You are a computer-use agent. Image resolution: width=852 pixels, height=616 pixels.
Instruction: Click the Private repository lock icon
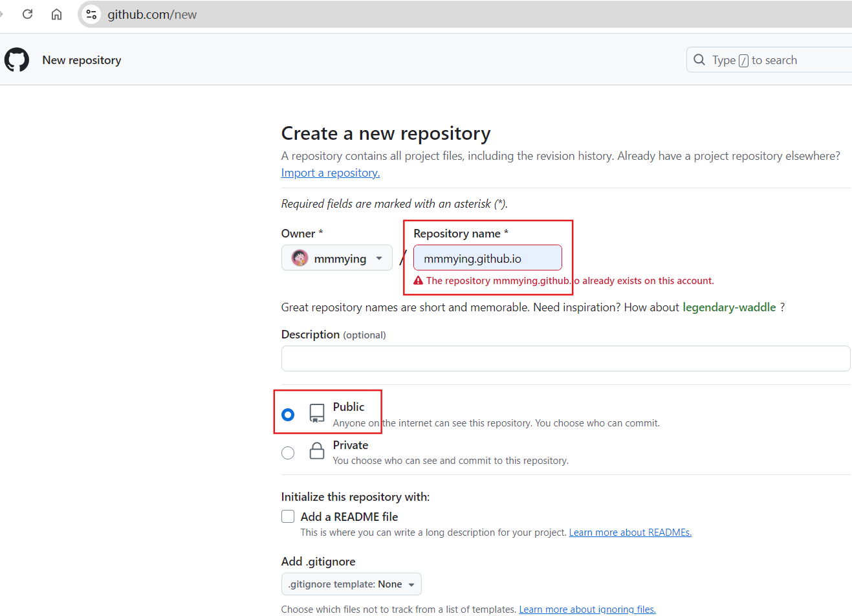pos(317,451)
